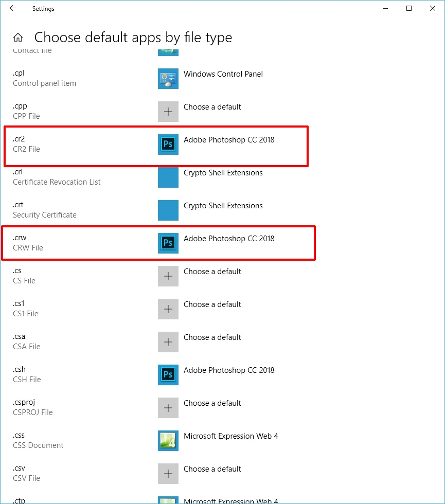The height and width of the screenshot is (504, 445).
Task: Minimize the Settings window
Action: (385, 8)
